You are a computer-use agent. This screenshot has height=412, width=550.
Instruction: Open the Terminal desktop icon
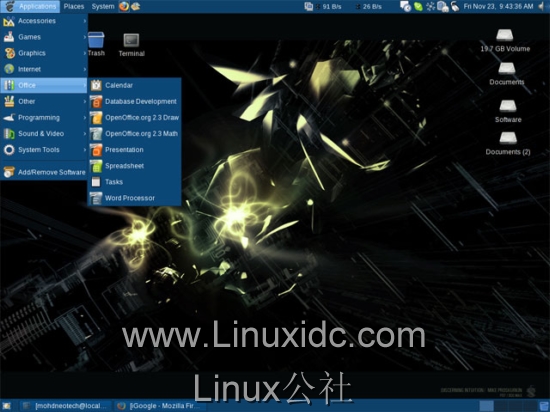tap(132, 45)
